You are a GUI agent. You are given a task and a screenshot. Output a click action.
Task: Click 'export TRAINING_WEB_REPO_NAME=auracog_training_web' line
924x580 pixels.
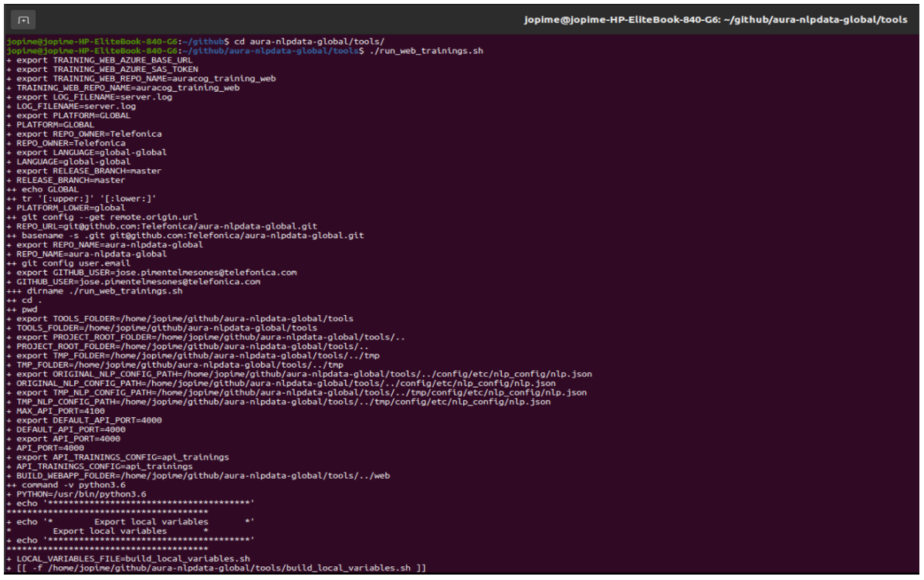click(x=141, y=79)
